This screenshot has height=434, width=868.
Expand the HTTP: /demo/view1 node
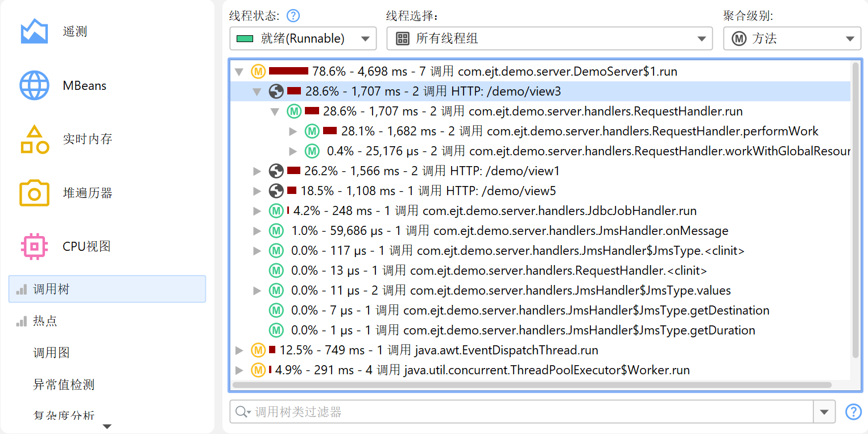(x=258, y=171)
